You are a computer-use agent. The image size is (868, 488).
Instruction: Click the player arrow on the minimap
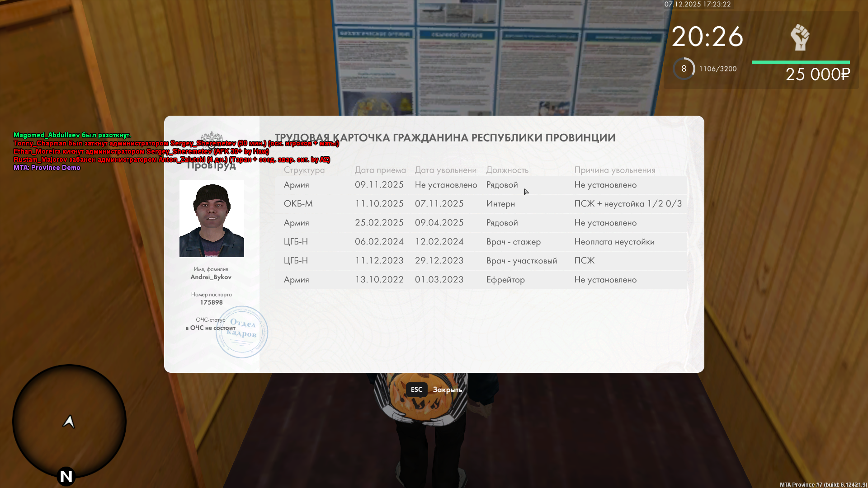point(69,422)
